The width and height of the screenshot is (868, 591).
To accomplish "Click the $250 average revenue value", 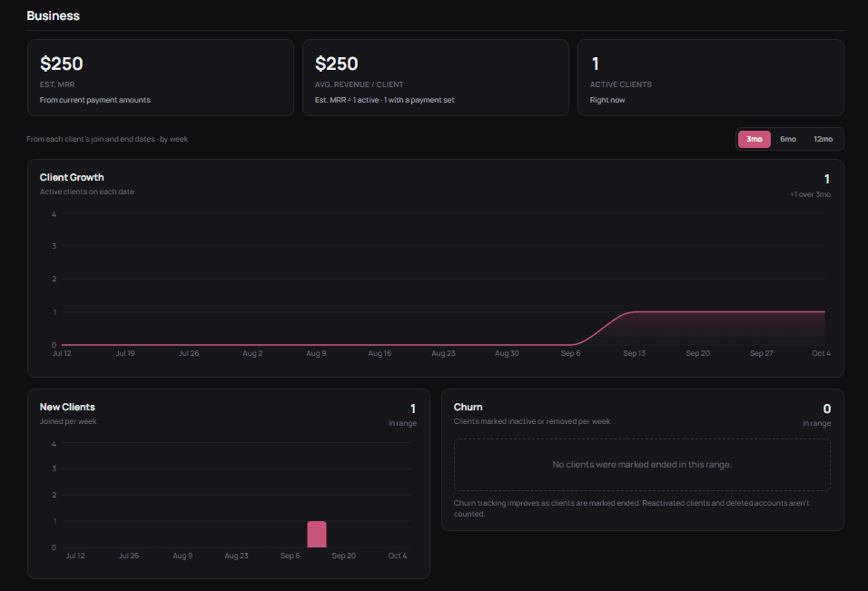I will coord(337,64).
